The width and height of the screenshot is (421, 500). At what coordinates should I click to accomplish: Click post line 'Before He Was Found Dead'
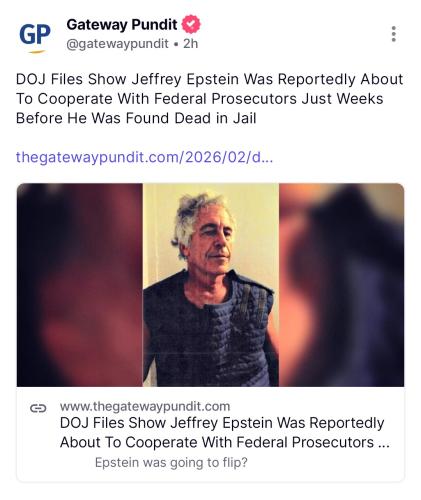pos(136,118)
